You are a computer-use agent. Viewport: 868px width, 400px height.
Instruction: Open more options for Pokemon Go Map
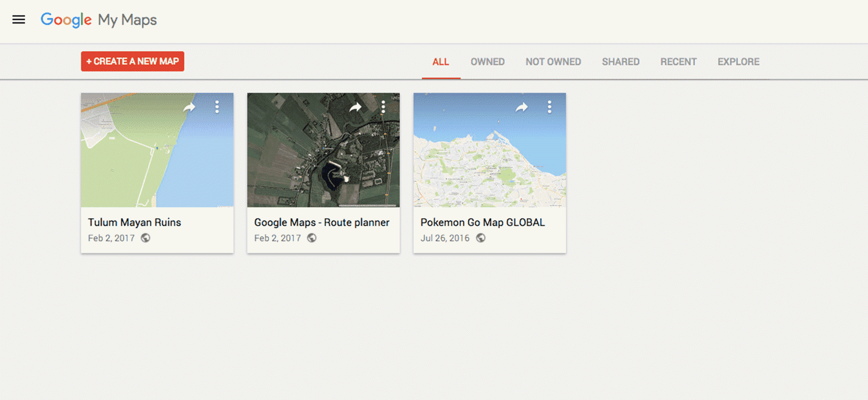549,107
